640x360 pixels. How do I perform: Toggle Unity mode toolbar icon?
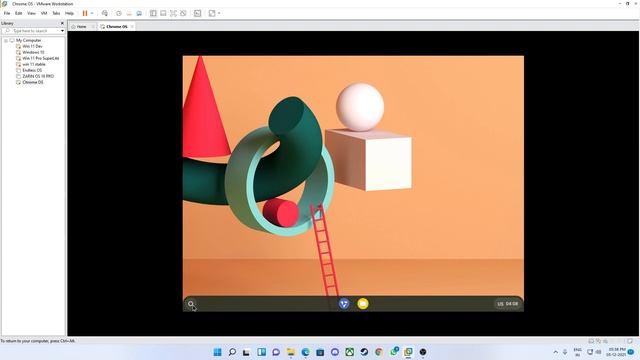(x=183, y=13)
